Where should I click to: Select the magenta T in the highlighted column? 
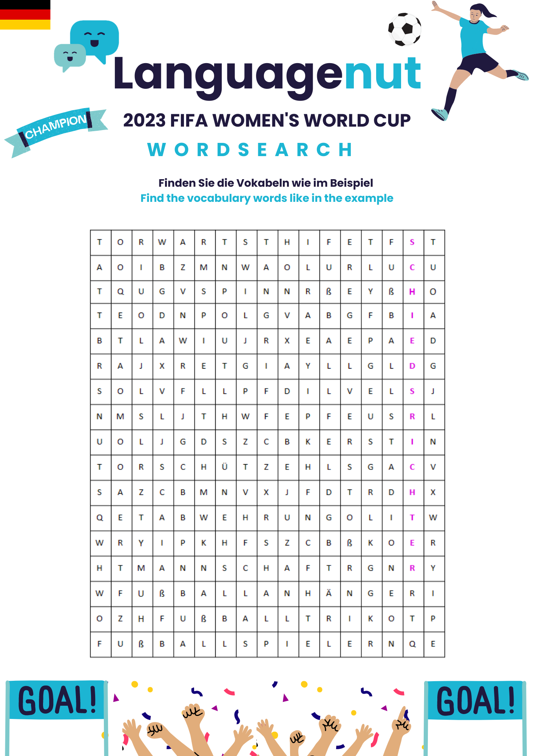[x=412, y=517]
